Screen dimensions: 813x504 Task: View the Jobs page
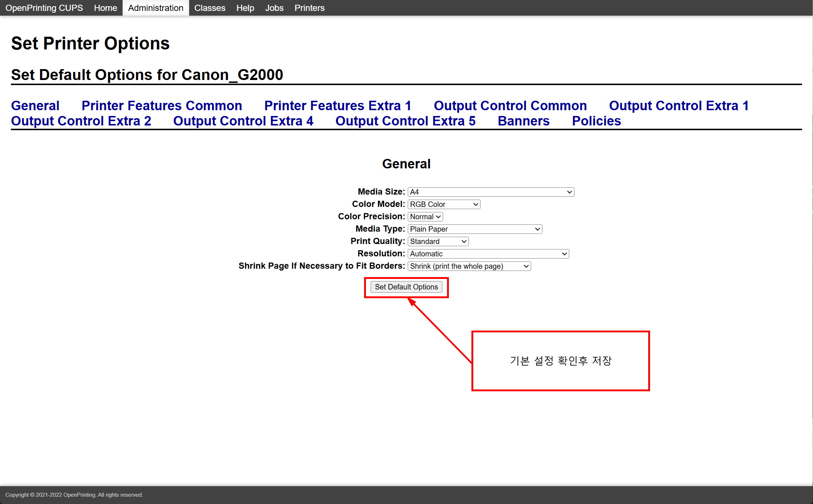coord(274,8)
